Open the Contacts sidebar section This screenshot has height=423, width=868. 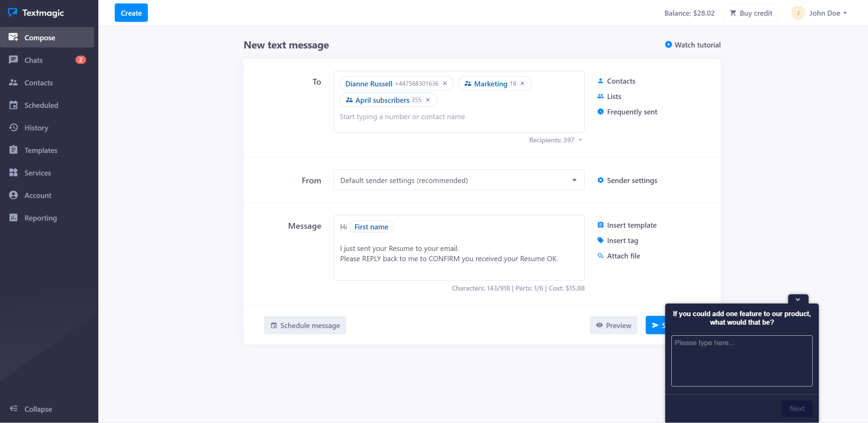pyautogui.click(x=39, y=83)
